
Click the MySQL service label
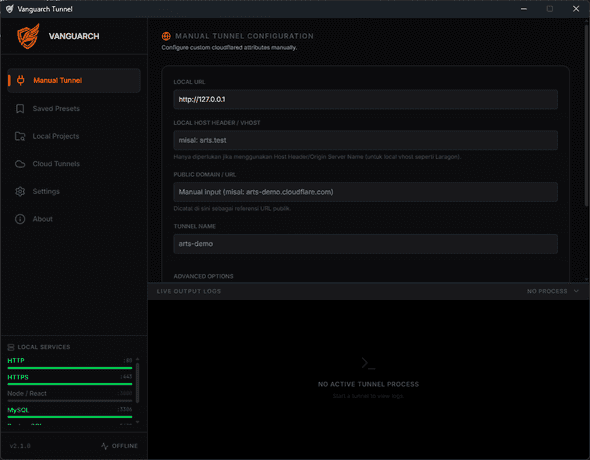click(x=18, y=410)
